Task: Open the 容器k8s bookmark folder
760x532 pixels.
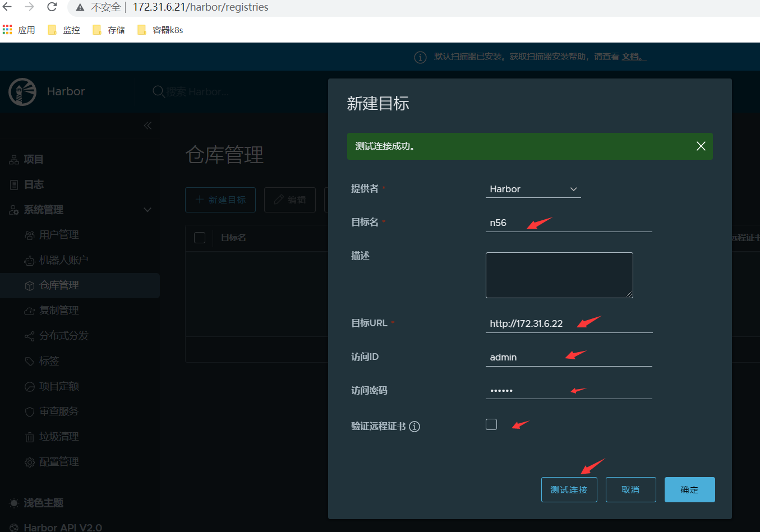Action: [x=160, y=30]
